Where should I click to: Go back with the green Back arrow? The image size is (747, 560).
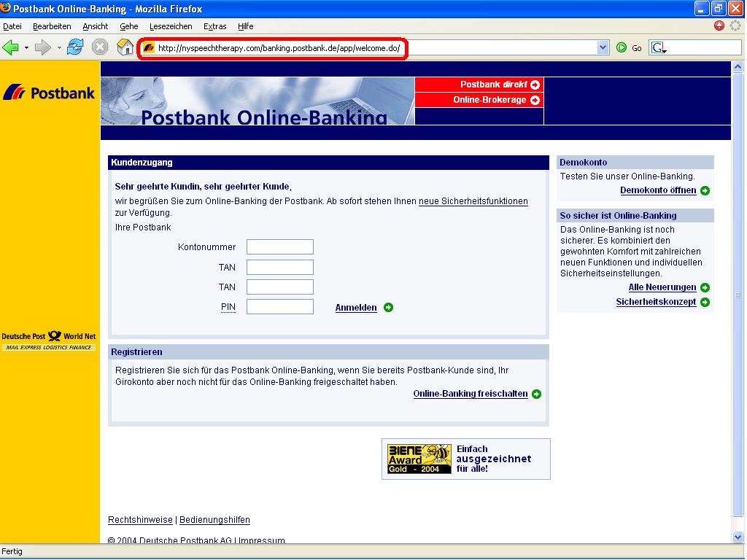pyautogui.click(x=10, y=47)
